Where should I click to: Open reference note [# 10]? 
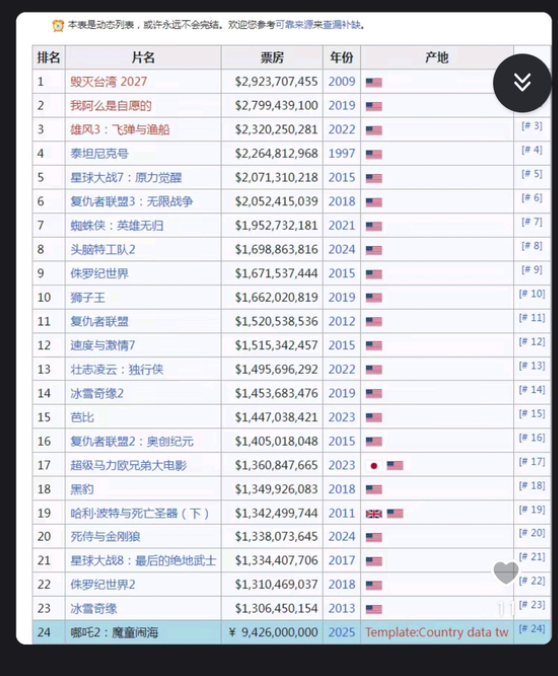point(532,294)
